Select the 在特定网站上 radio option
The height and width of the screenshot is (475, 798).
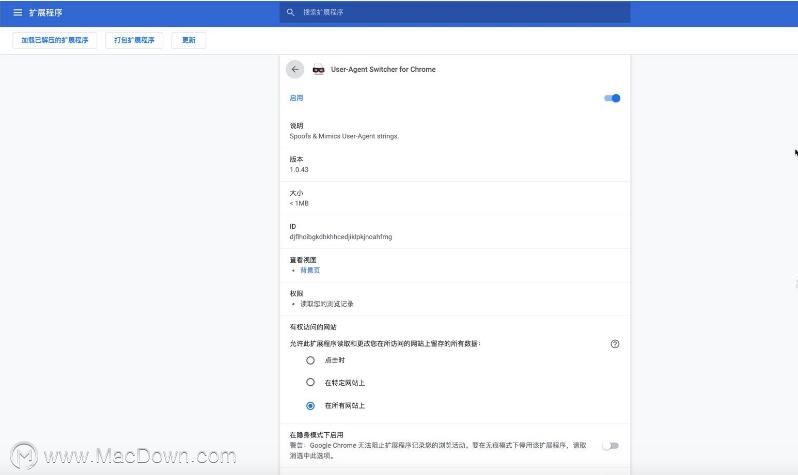[310, 382]
